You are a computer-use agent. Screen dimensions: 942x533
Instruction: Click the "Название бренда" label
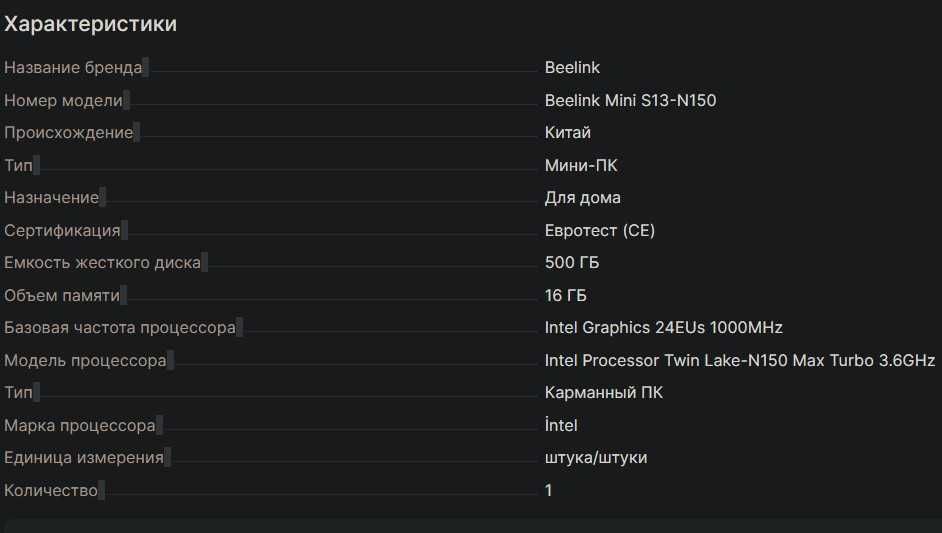(x=73, y=68)
